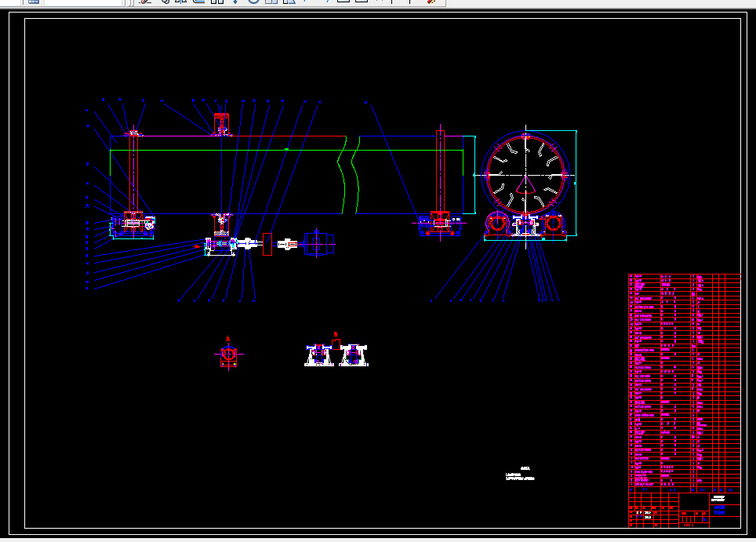Select the blue drive motor in the drawing

318,244
